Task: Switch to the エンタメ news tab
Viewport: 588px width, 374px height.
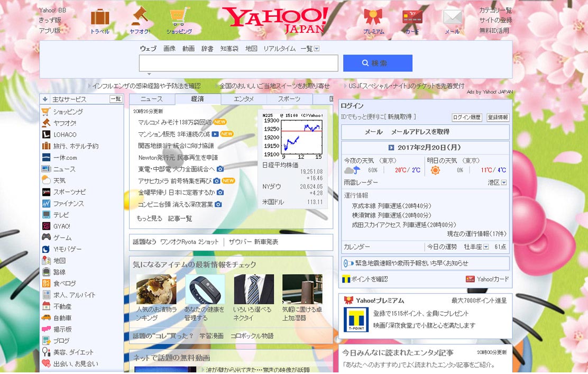Action: point(244,98)
